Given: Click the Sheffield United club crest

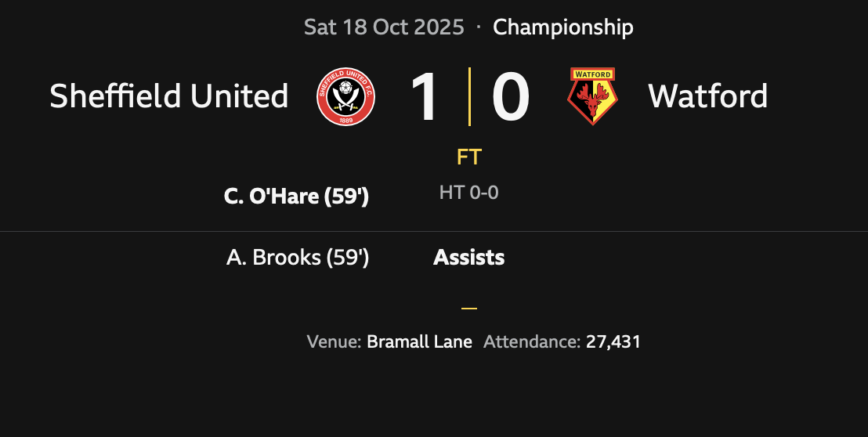Looking at the screenshot, I should click(345, 96).
